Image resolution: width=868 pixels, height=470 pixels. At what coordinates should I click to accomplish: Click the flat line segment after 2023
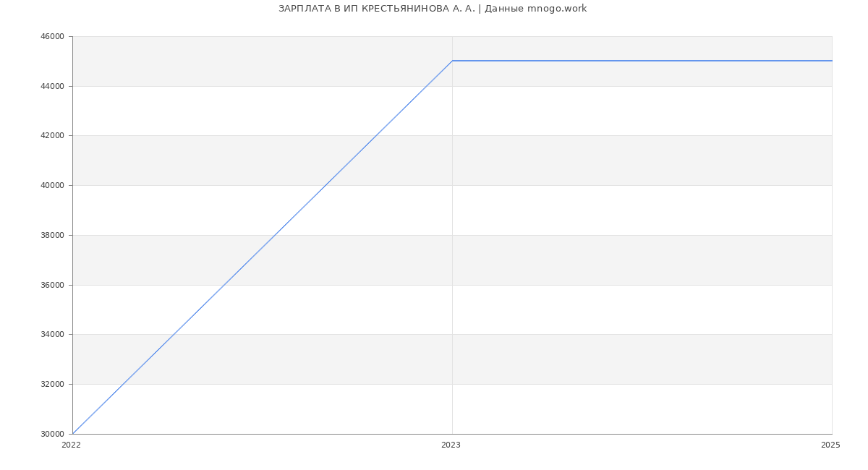pyautogui.click(x=642, y=61)
